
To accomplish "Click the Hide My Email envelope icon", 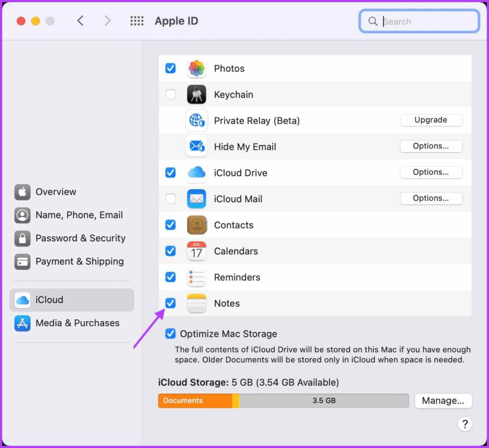I will coord(196,146).
